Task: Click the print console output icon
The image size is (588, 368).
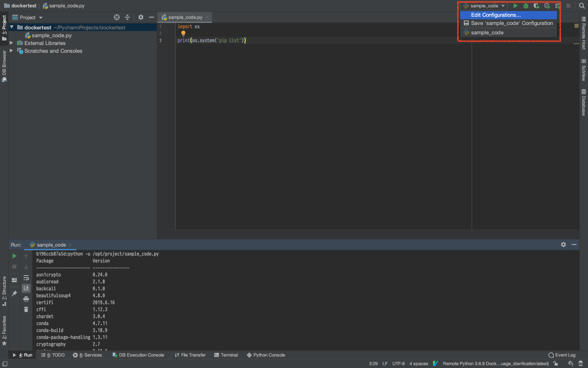Action: [26, 299]
